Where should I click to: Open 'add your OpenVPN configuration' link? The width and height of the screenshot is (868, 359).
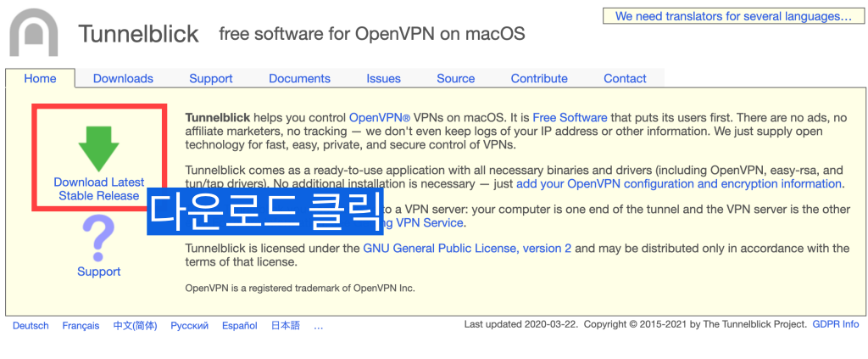679,183
